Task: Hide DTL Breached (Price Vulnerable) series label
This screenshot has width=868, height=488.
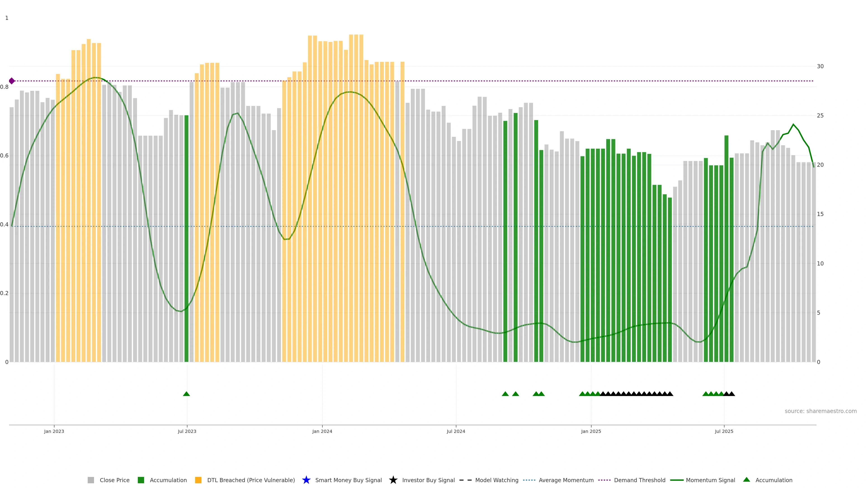Action: [x=251, y=480]
